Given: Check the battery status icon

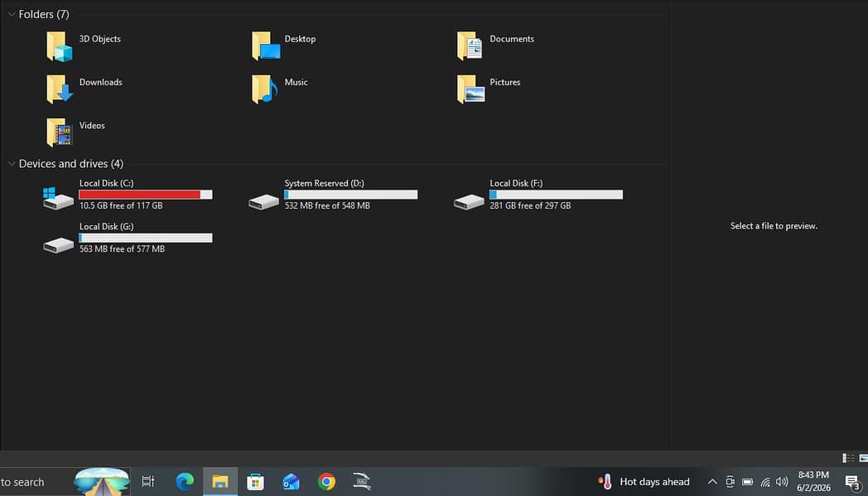Looking at the screenshot, I should (x=747, y=482).
